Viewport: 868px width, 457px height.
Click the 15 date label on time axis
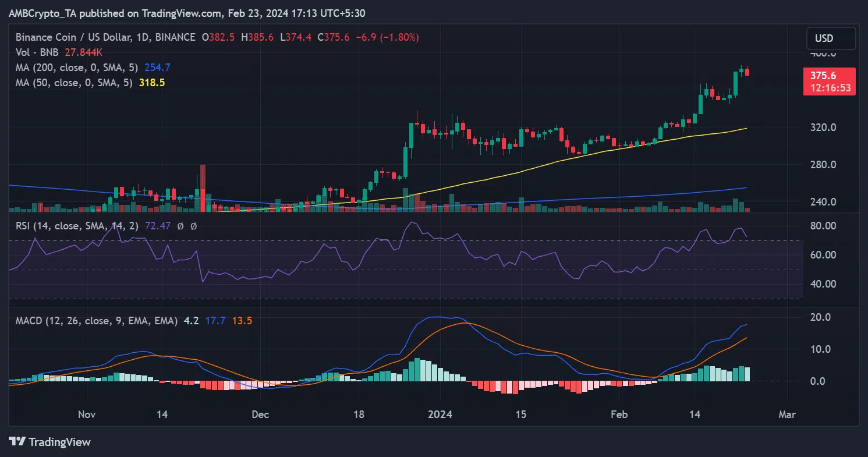pyautogui.click(x=520, y=415)
